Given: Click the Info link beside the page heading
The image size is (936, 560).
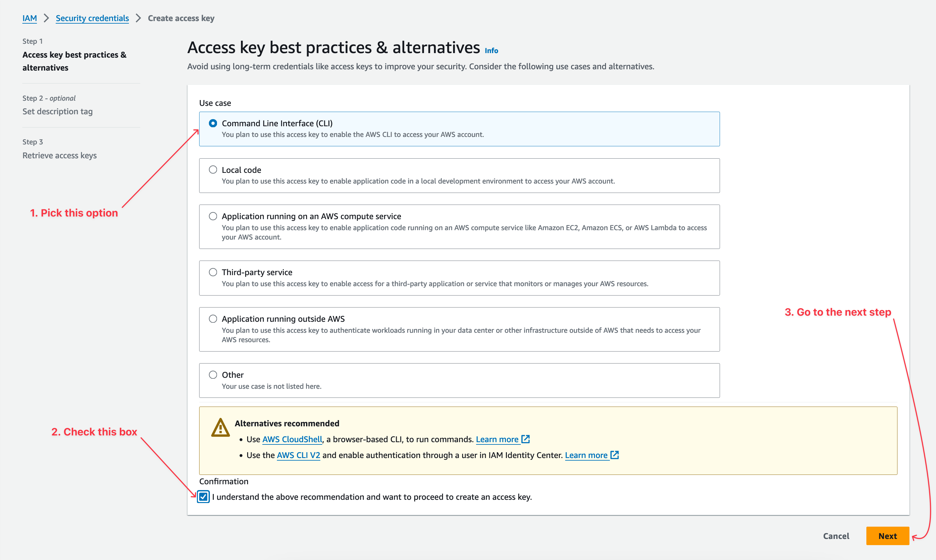Looking at the screenshot, I should point(491,50).
